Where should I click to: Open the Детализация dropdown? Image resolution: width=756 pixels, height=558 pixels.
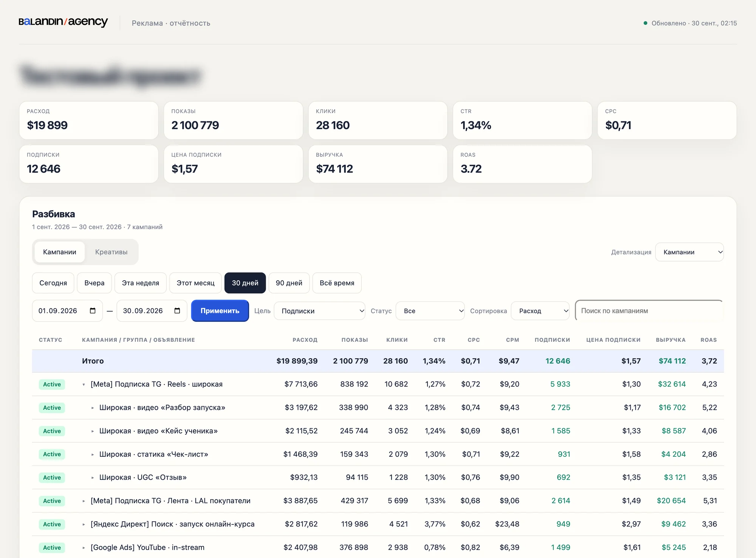click(689, 252)
